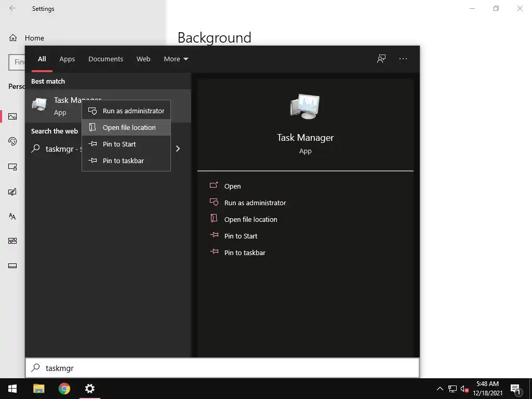
Task: Click the Open icon in preview pane
Action: point(214,185)
